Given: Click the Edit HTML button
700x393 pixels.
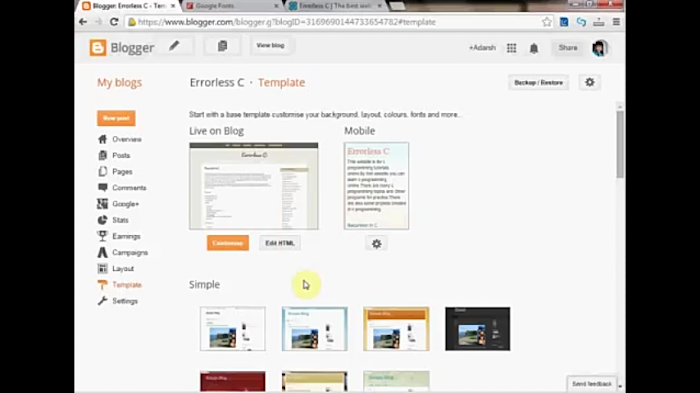Looking at the screenshot, I should (x=280, y=243).
